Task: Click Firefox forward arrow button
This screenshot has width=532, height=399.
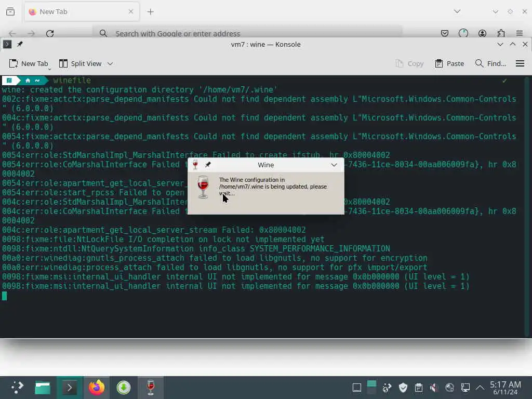Action: point(31,33)
